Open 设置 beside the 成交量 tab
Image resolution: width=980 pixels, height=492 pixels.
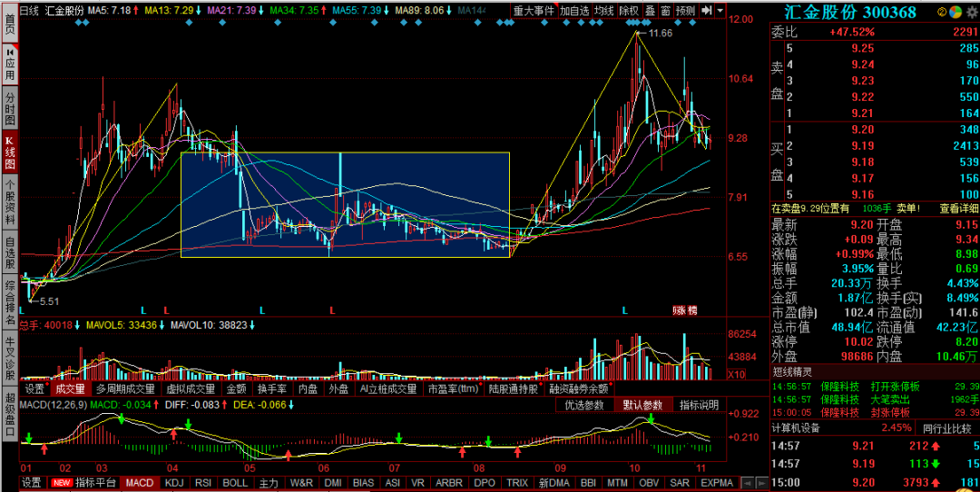35,389
